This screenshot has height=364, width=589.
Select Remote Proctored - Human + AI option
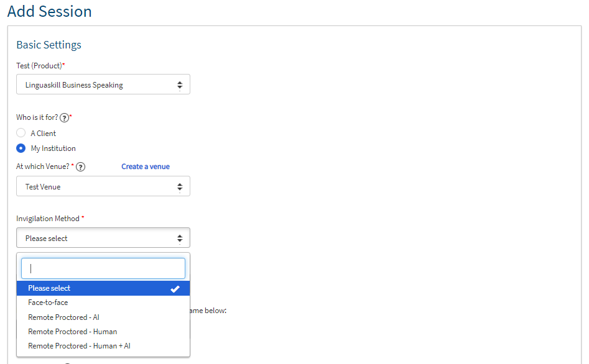103,346
